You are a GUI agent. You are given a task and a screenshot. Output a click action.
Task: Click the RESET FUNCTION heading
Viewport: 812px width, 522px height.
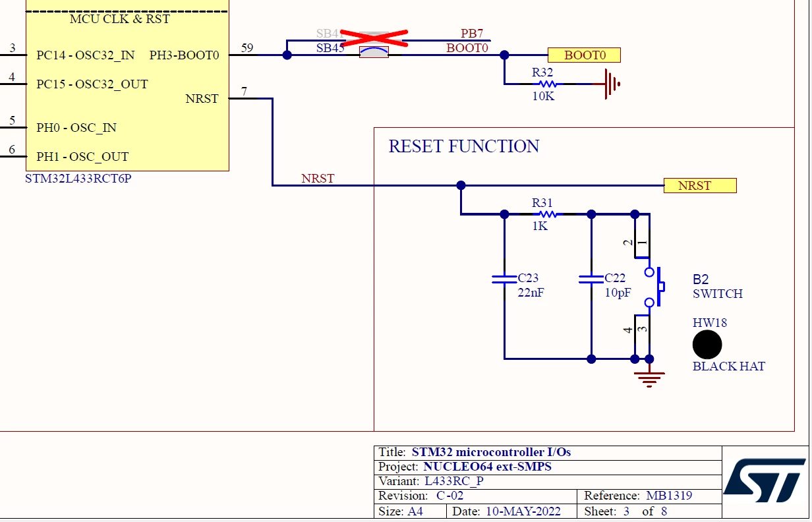(x=464, y=146)
